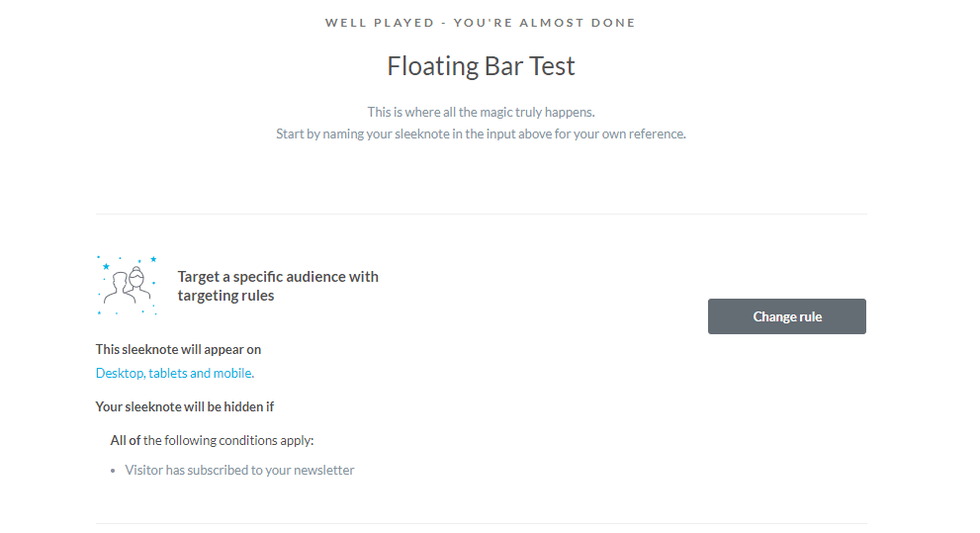This screenshot has width=980, height=533.
Task: Click the bullet before Visitor has subscribed
Action: point(115,471)
